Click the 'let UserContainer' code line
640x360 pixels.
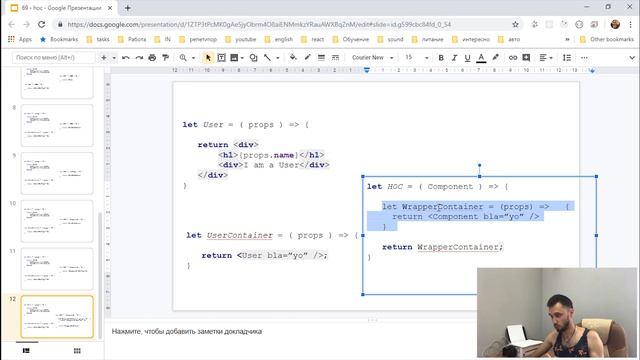point(272,235)
